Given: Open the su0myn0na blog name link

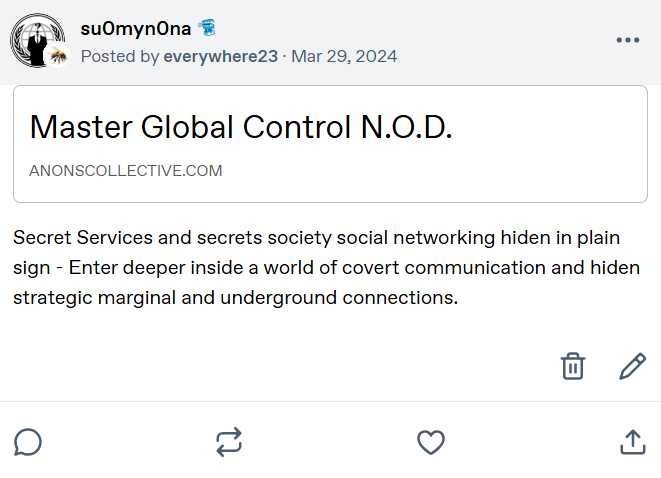Looking at the screenshot, I should click(135, 28).
